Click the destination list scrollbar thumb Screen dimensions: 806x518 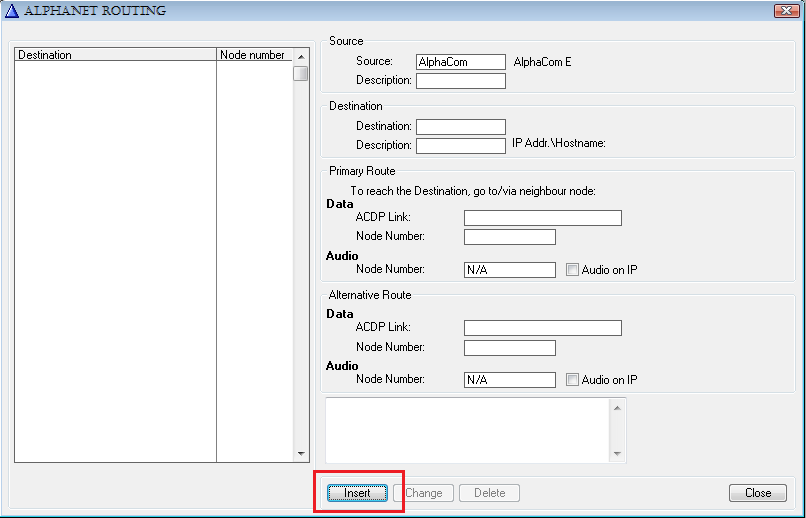click(301, 73)
